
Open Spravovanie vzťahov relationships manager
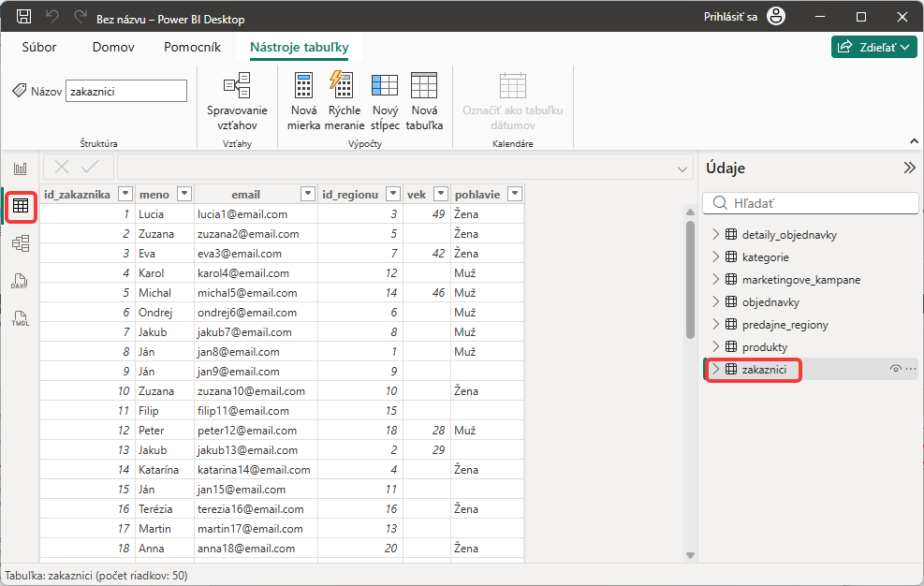point(237,101)
